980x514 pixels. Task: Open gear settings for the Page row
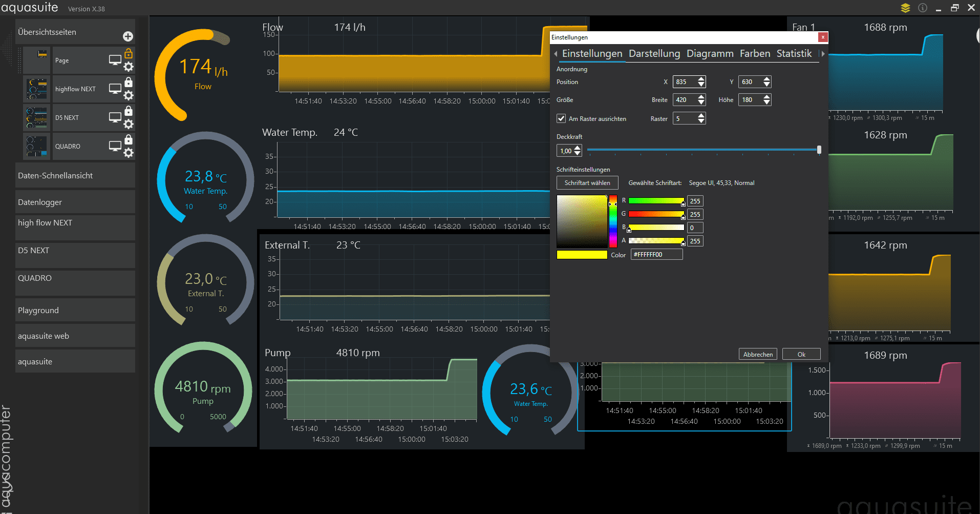point(129,67)
